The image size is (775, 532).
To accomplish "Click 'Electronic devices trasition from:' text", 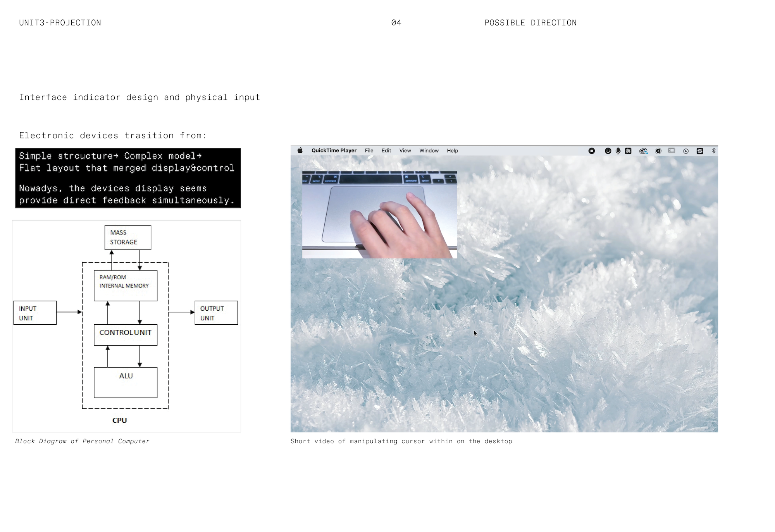I will pos(113,136).
